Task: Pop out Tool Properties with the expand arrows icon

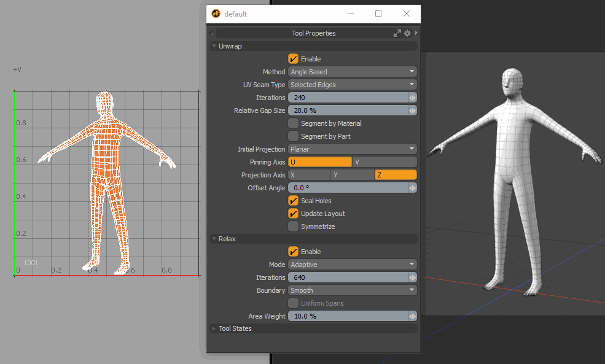Action: (x=397, y=33)
